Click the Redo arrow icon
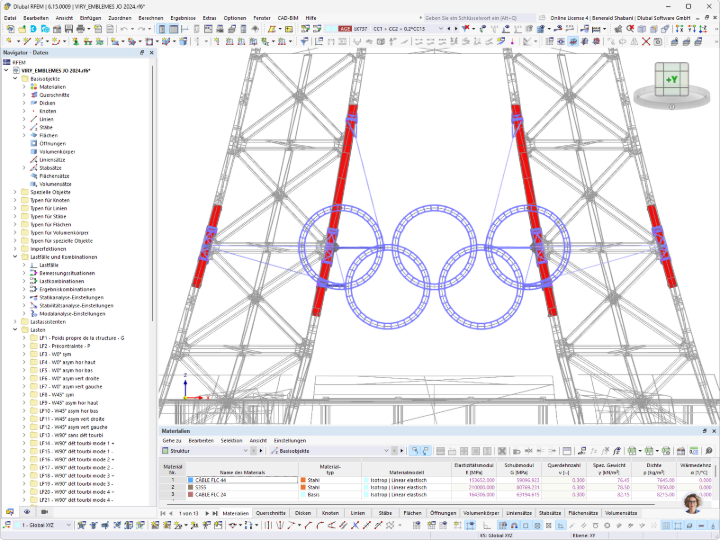 coord(141,28)
